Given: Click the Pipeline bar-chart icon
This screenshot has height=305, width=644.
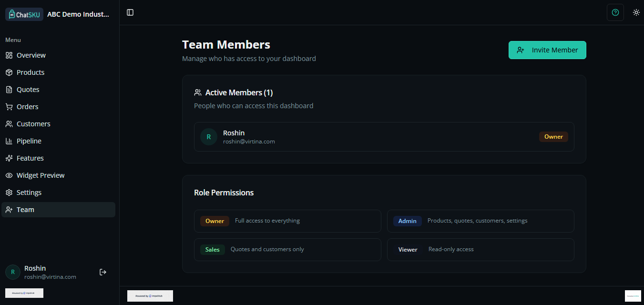Looking at the screenshot, I should tap(8, 141).
